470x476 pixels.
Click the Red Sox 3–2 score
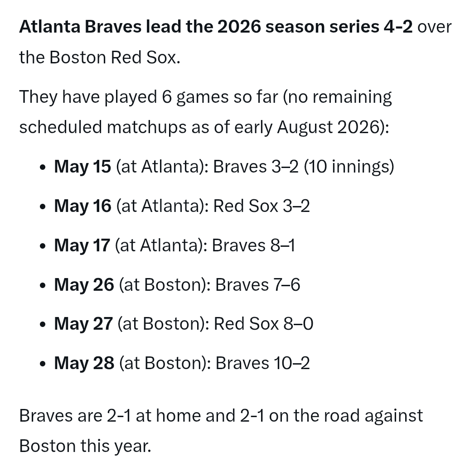pos(261,206)
